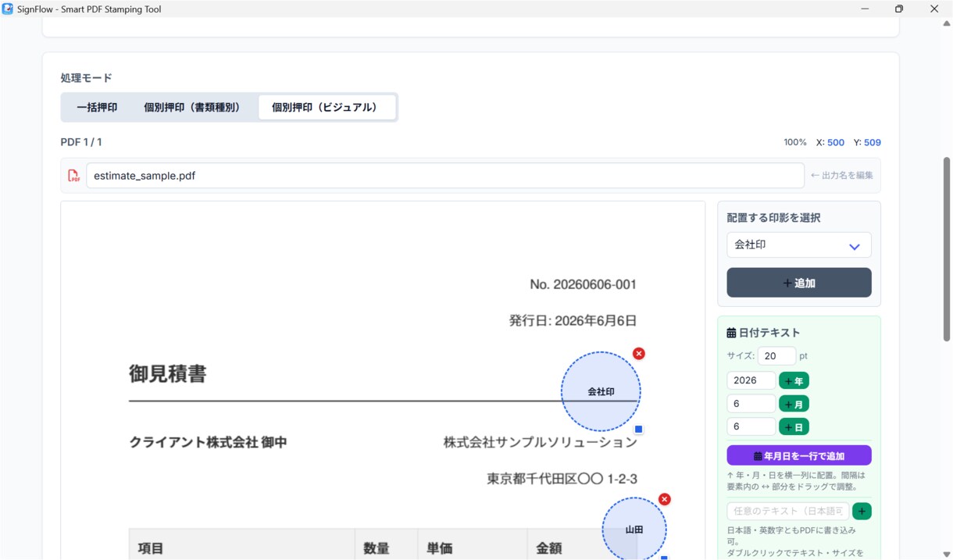Image resolution: width=953 pixels, height=560 pixels.
Task: Click the red PDF file icon
Action: (73, 176)
